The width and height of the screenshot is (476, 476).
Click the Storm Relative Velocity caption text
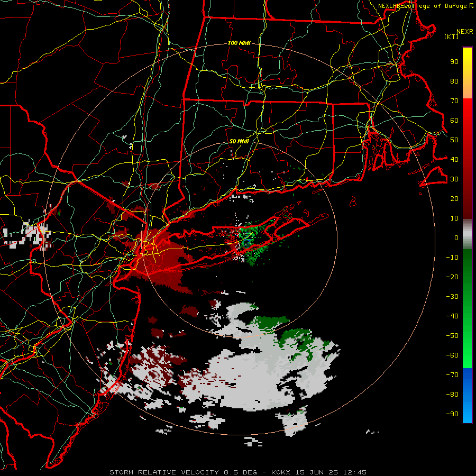tap(238, 472)
